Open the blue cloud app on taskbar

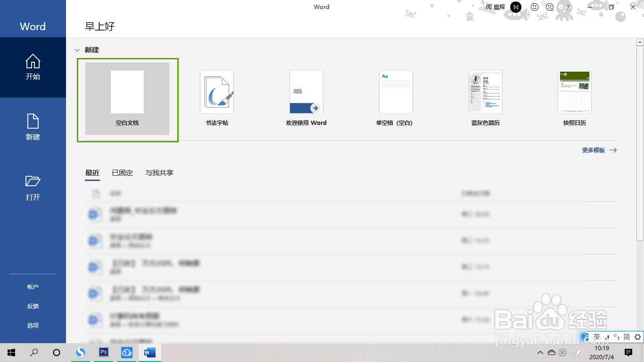point(127,352)
